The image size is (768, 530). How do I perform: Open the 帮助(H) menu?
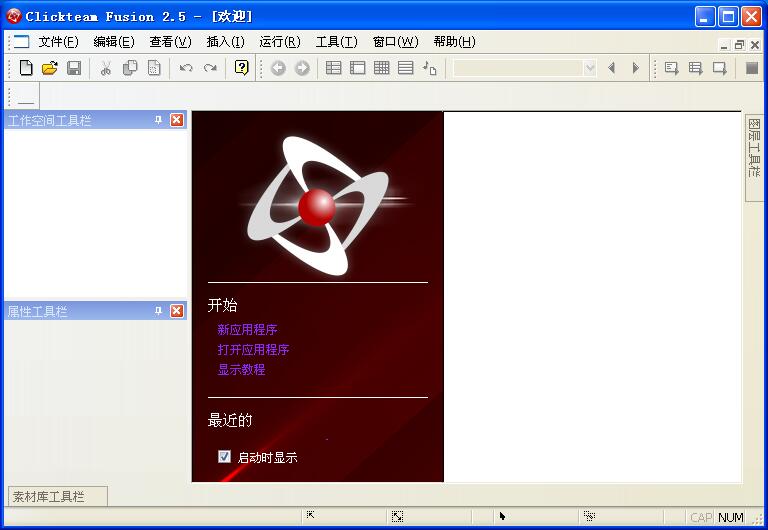tap(454, 42)
